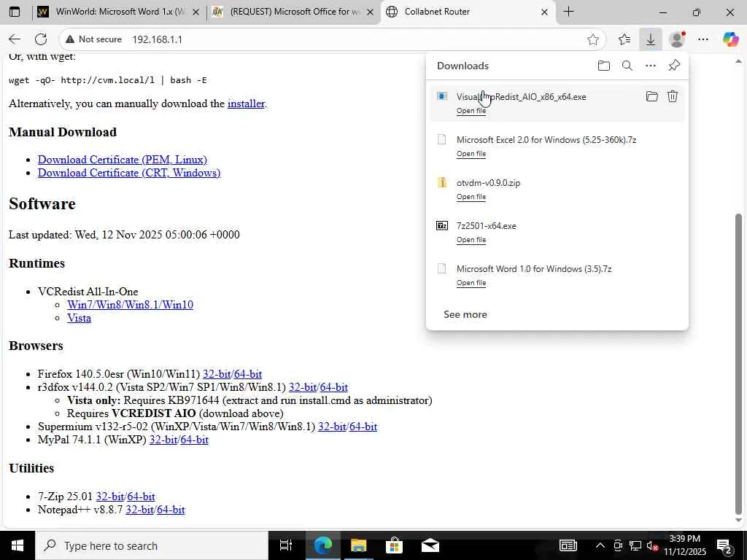The width and height of the screenshot is (747, 560).
Task: Open file for otvdm-v0.9.0.zip
Action: pos(471,197)
